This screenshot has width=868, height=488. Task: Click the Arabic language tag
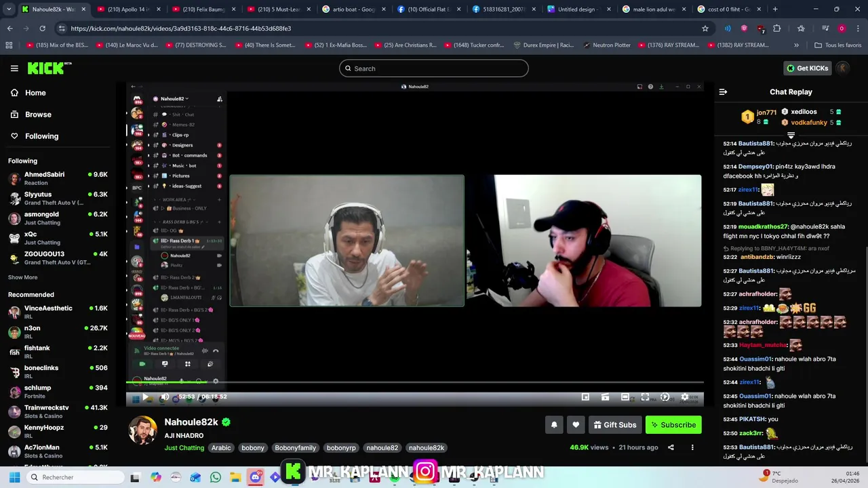point(221,448)
